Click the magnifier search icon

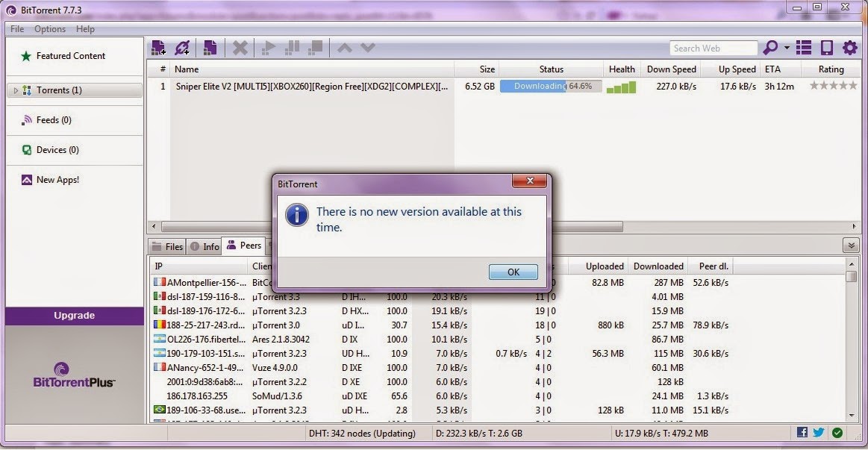click(770, 48)
